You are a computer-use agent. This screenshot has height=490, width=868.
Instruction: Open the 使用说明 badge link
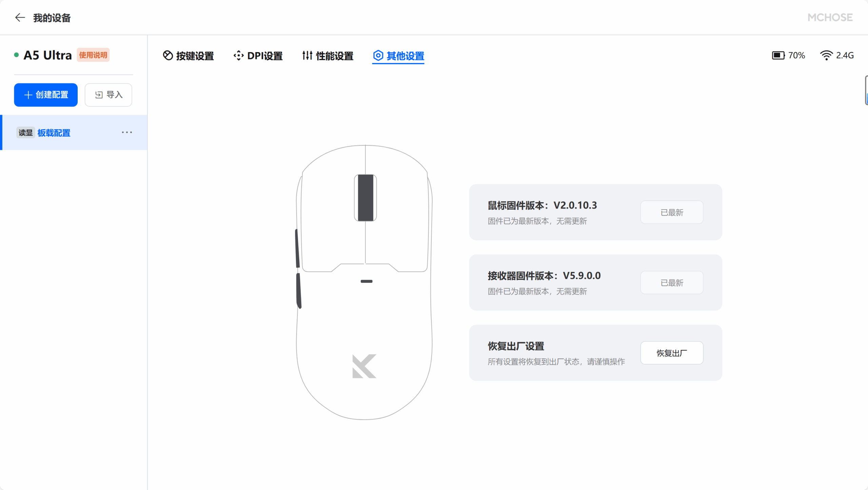(x=93, y=55)
